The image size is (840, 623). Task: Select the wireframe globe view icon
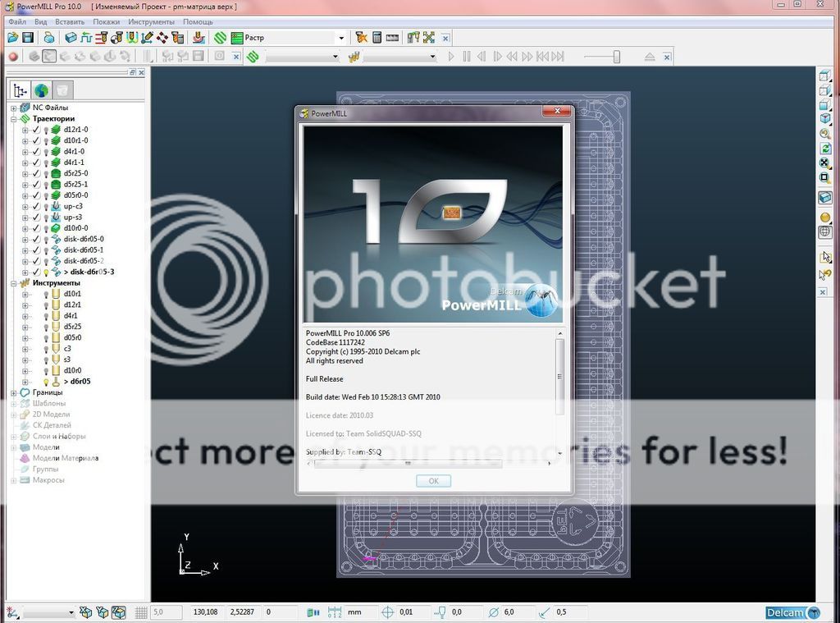[x=825, y=232]
